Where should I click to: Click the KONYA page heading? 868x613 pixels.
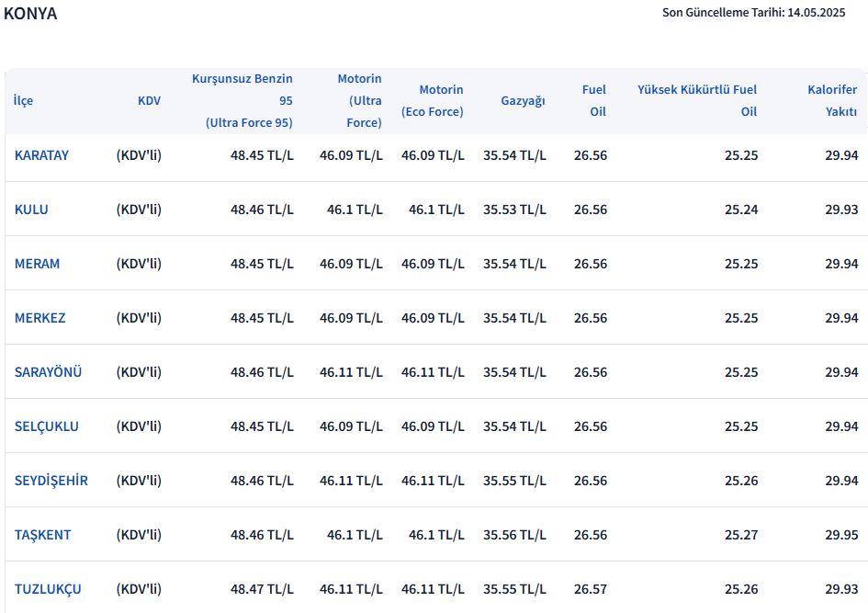pos(30,13)
